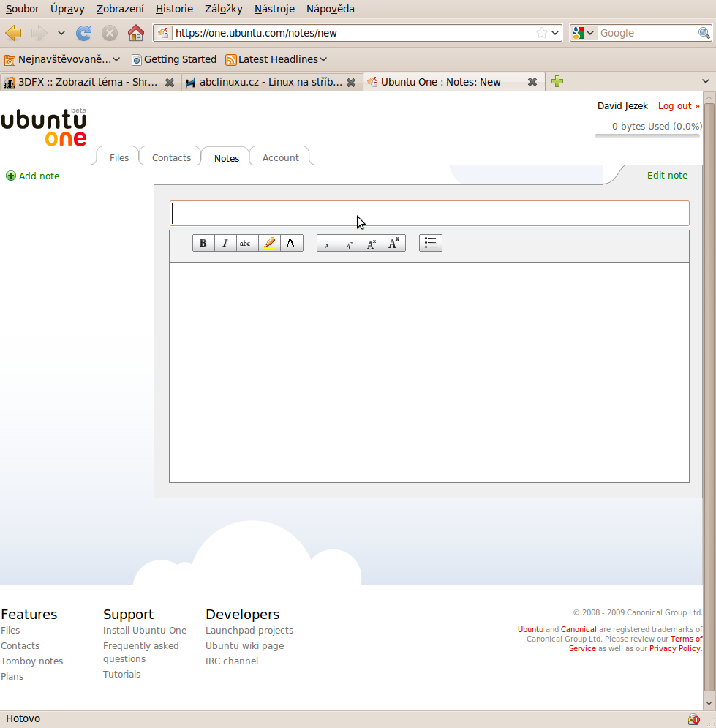Open a new tab with plus icon
Screen dimensions: 716x728
pos(557,82)
